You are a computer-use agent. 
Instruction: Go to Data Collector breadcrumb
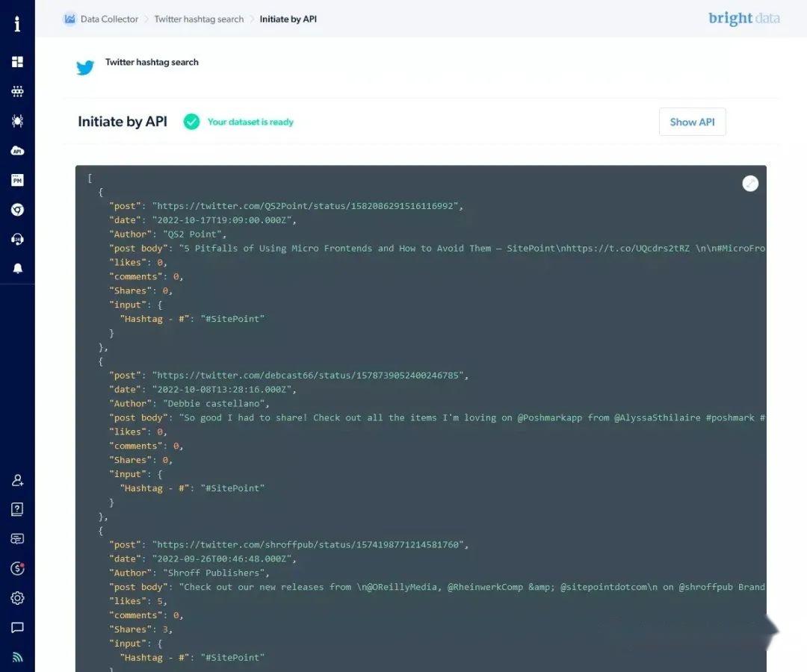click(109, 19)
